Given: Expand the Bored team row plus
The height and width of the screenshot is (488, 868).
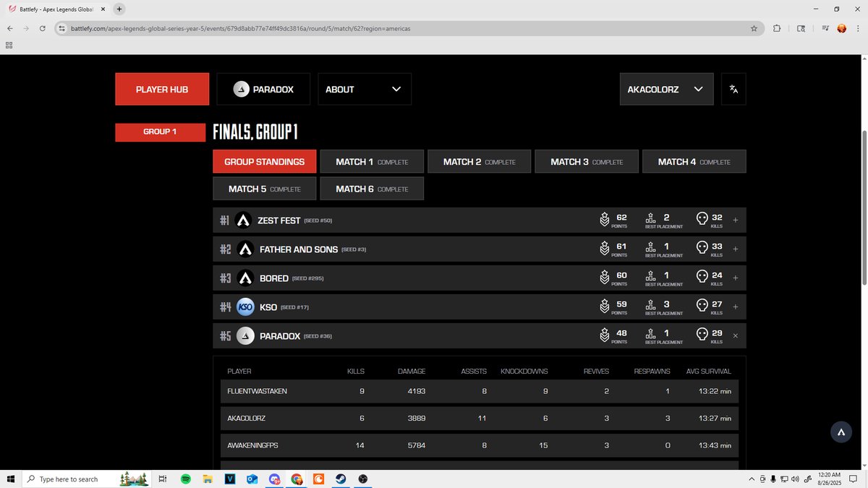Looking at the screenshot, I should coord(736,278).
